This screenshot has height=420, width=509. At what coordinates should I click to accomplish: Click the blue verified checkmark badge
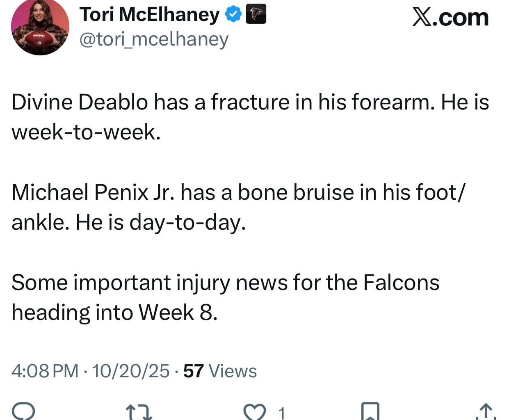(x=233, y=14)
